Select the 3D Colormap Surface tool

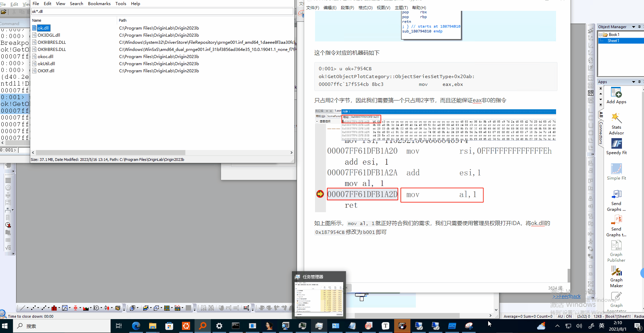(x=146, y=308)
